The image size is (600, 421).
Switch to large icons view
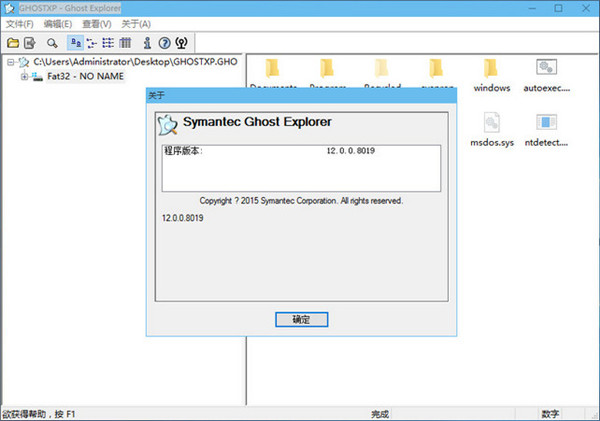(x=76, y=43)
